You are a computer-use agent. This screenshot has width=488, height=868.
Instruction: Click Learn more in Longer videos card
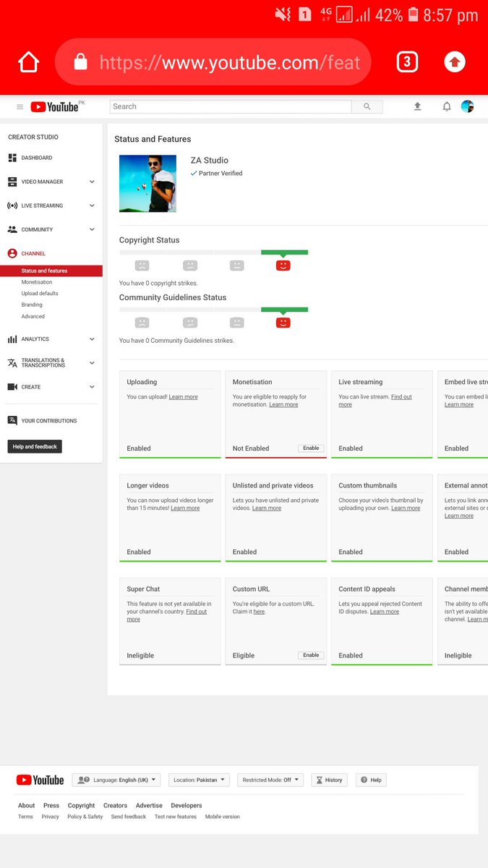[x=185, y=509]
